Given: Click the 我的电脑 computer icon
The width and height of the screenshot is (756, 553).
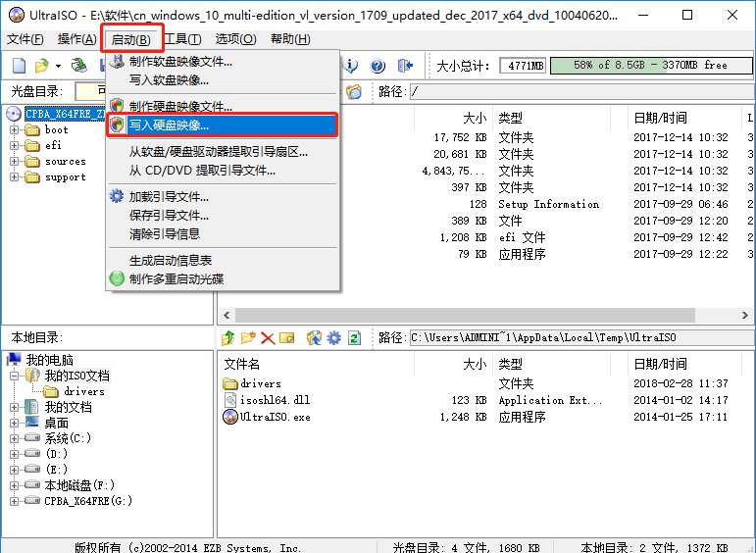Looking at the screenshot, I should click(x=14, y=360).
